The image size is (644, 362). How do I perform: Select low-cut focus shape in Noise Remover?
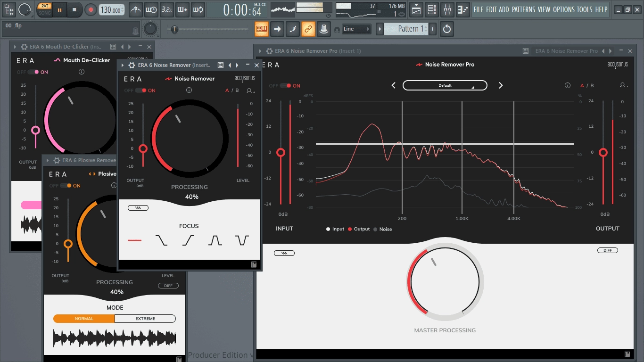[x=188, y=240]
